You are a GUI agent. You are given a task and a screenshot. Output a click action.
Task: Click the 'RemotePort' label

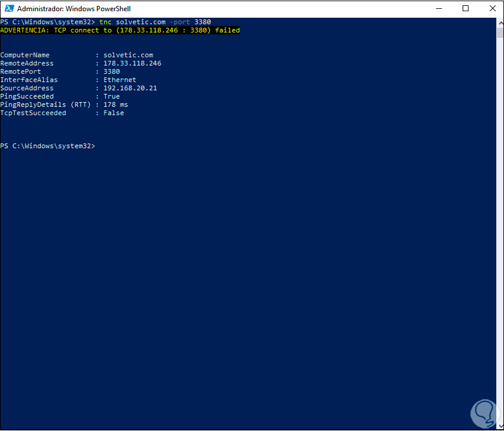pyautogui.click(x=21, y=72)
